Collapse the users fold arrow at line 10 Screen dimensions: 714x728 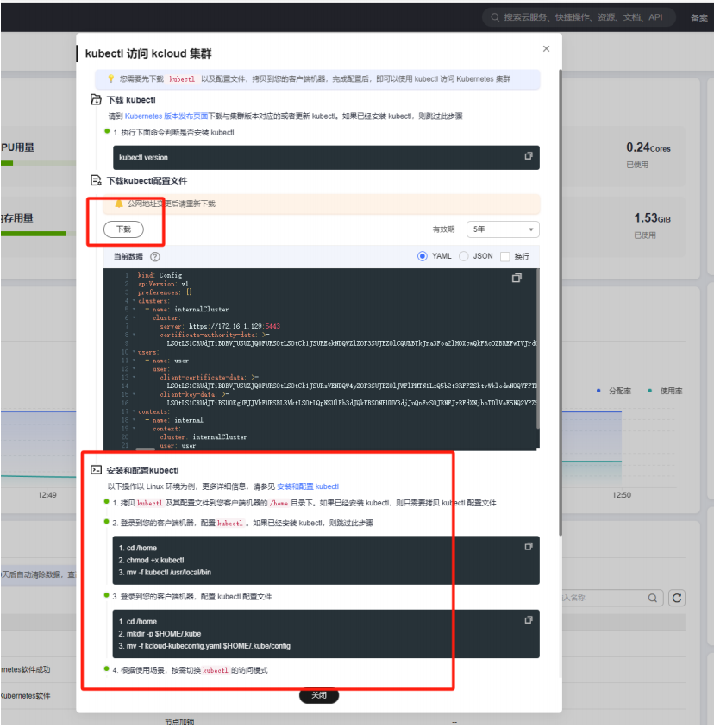(135, 352)
